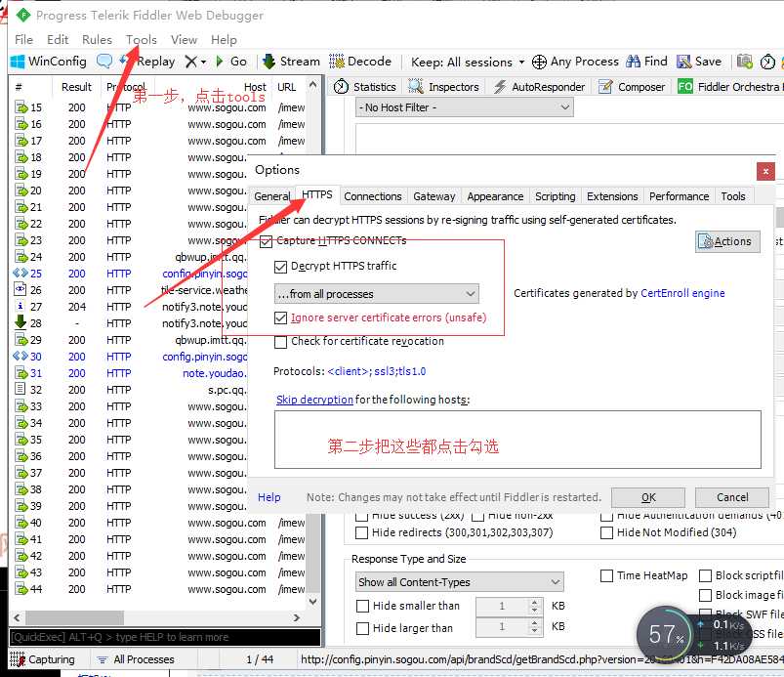Check the Block image files checkbox
The image size is (784, 677).
pos(705,596)
